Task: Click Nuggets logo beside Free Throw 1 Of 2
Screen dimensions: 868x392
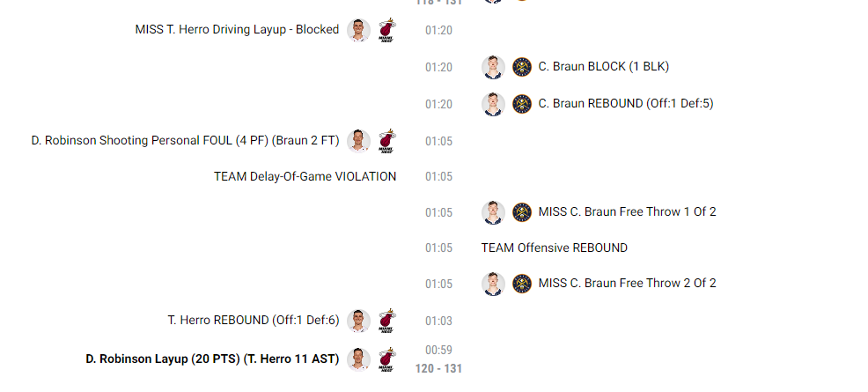Action: tap(522, 212)
